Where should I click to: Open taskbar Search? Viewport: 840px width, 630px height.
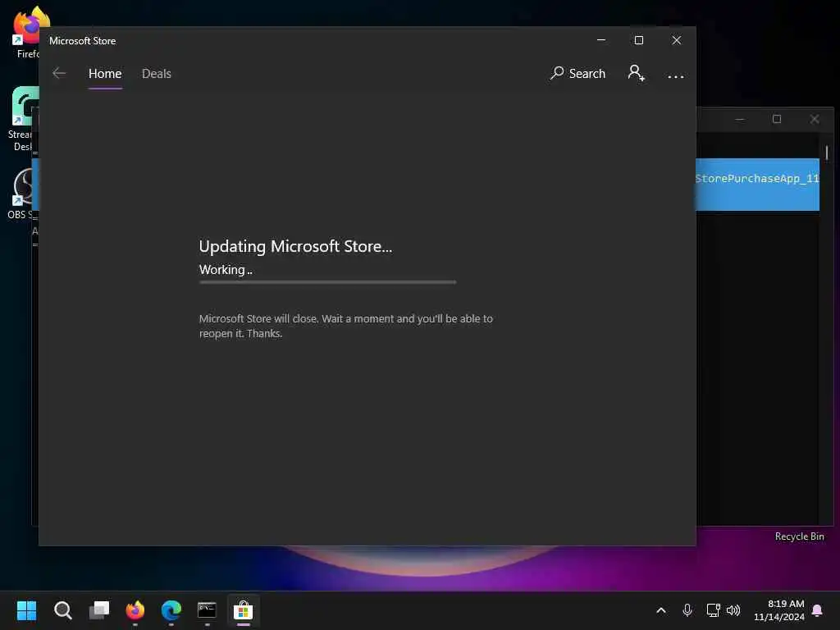point(62,610)
